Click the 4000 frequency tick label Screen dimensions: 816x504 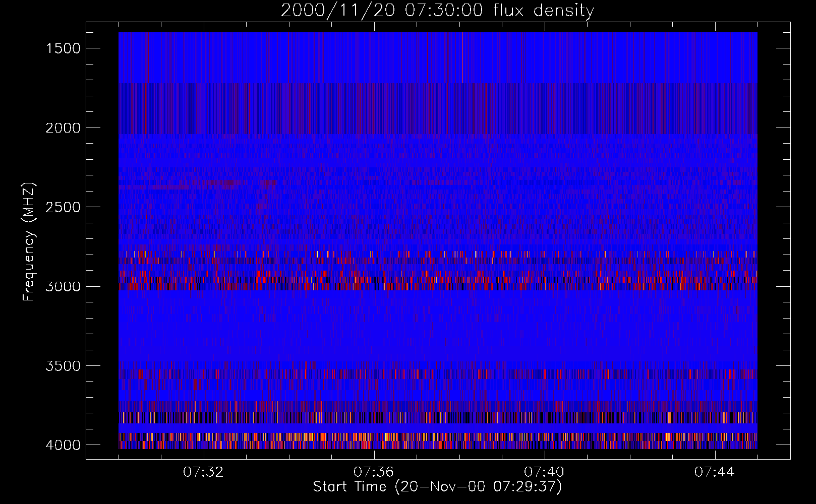pyautogui.click(x=63, y=445)
